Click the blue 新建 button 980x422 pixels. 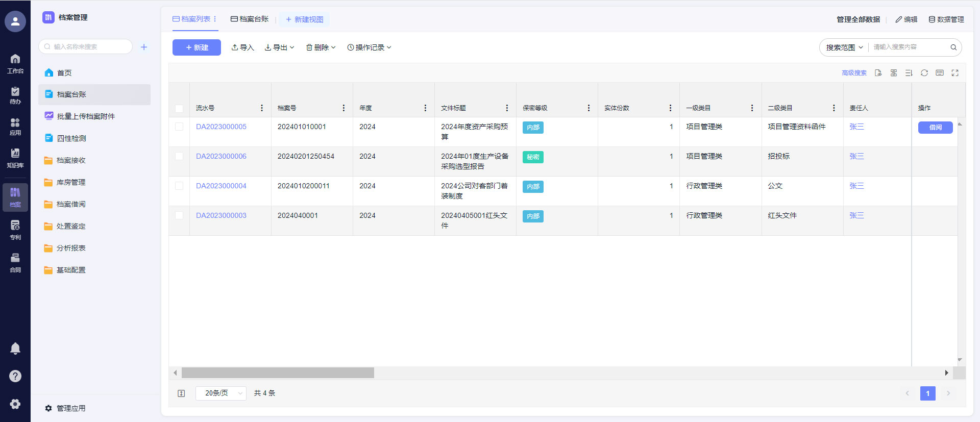(197, 47)
